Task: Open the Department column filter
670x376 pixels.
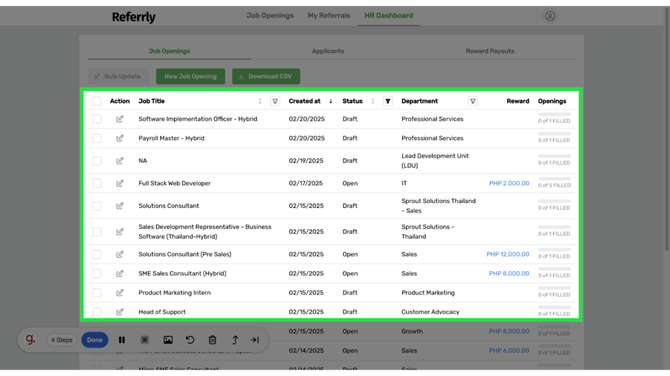Action: pos(473,101)
